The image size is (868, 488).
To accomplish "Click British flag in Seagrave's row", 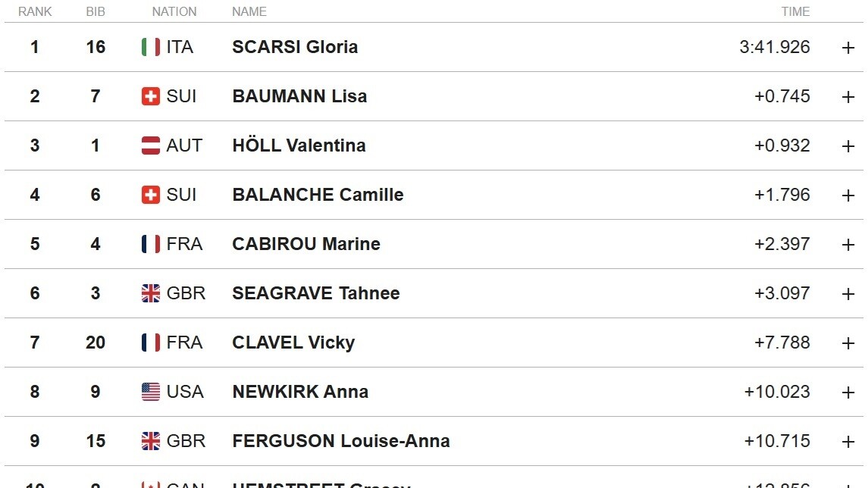I will (x=151, y=293).
